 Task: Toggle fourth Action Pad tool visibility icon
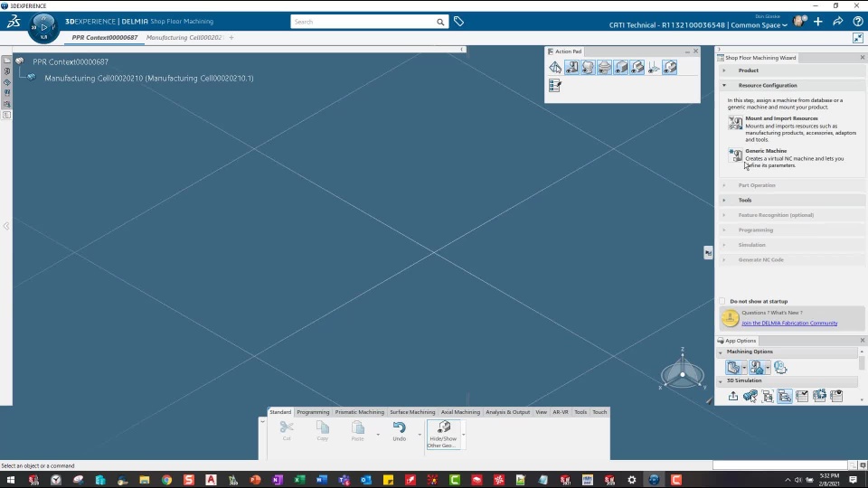[605, 68]
